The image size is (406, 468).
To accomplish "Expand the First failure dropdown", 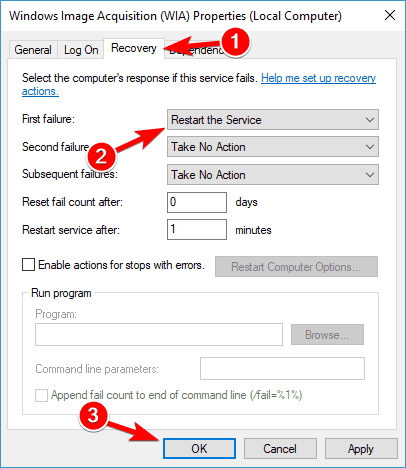I will pyautogui.click(x=273, y=120).
